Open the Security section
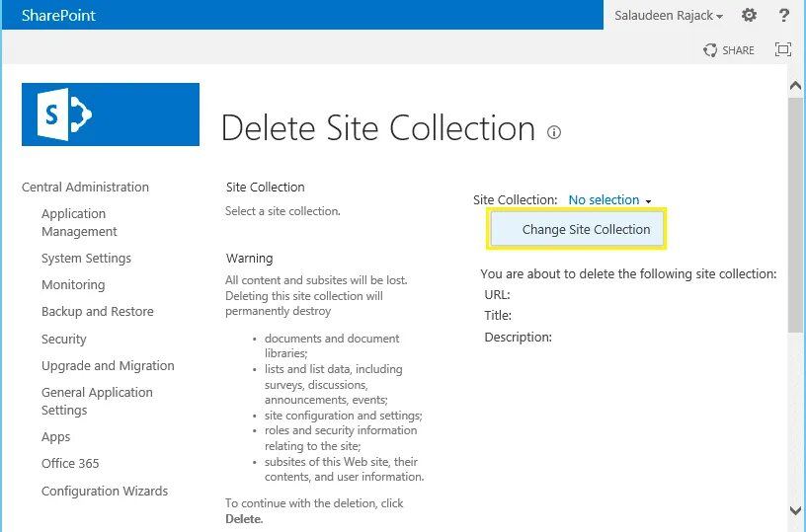This screenshot has height=532, width=806. (x=64, y=339)
